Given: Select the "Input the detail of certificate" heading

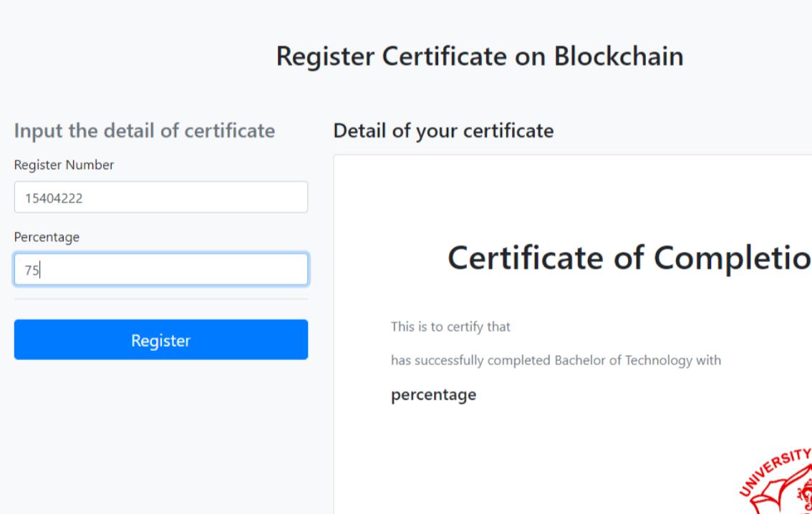Looking at the screenshot, I should [x=144, y=131].
